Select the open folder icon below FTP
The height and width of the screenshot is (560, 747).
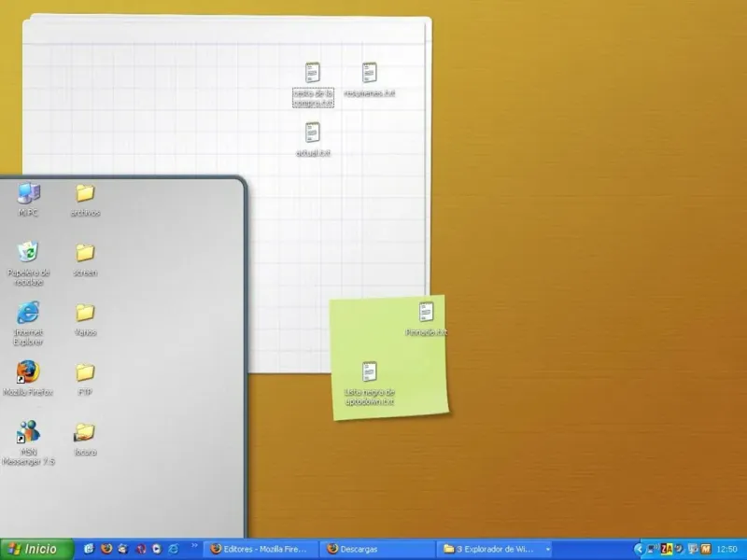coord(85,440)
